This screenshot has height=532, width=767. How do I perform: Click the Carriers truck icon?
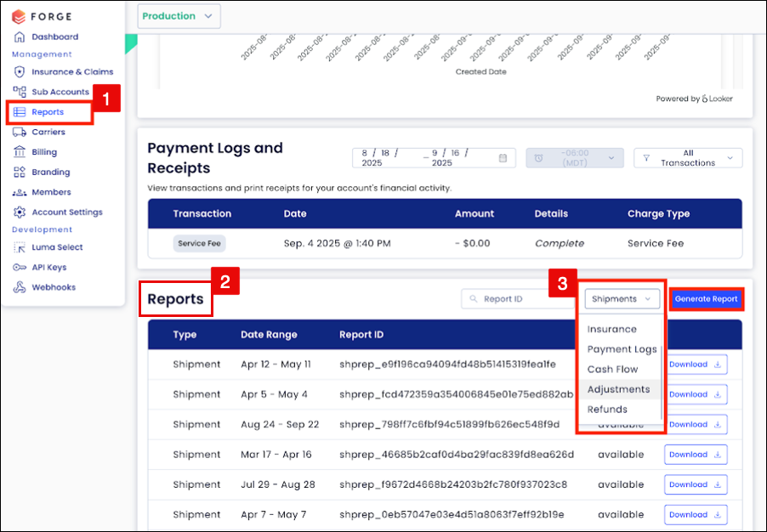[x=20, y=133]
